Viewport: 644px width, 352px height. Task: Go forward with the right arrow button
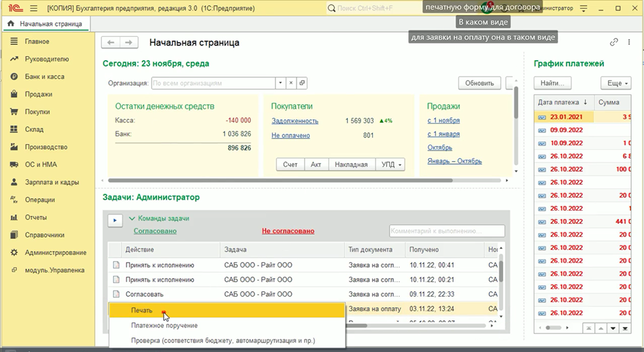click(x=128, y=42)
